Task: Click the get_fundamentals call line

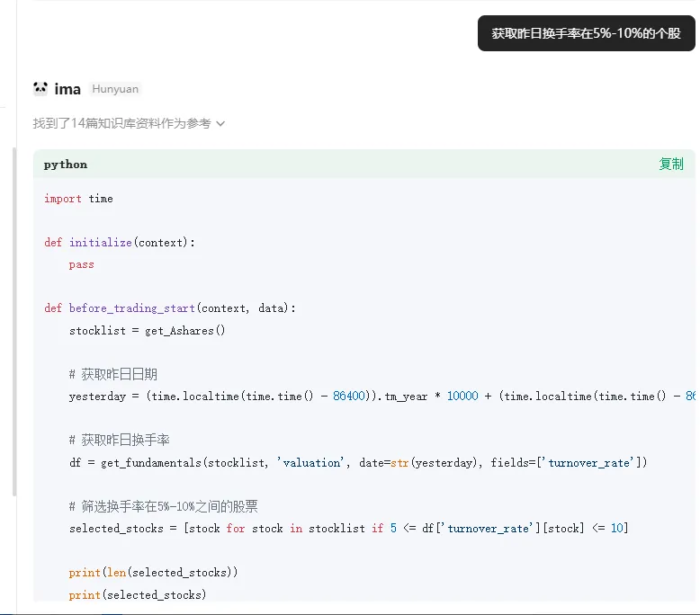Action: 358,462
